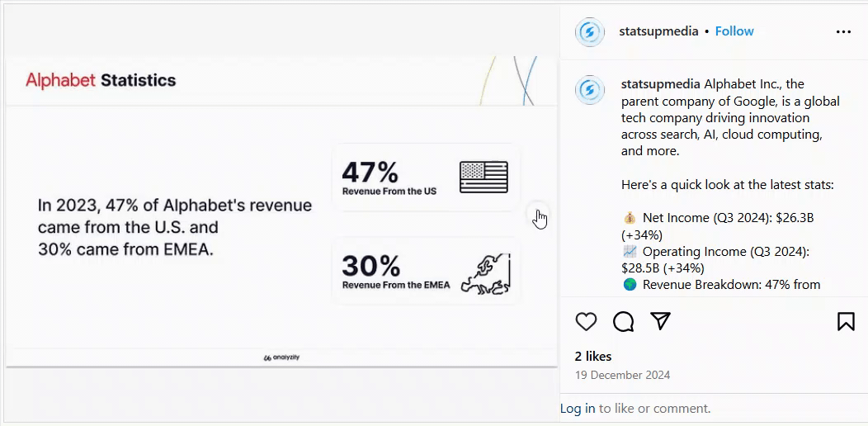Click the Log in link
Image resolution: width=868 pixels, height=426 pixels.
click(578, 409)
